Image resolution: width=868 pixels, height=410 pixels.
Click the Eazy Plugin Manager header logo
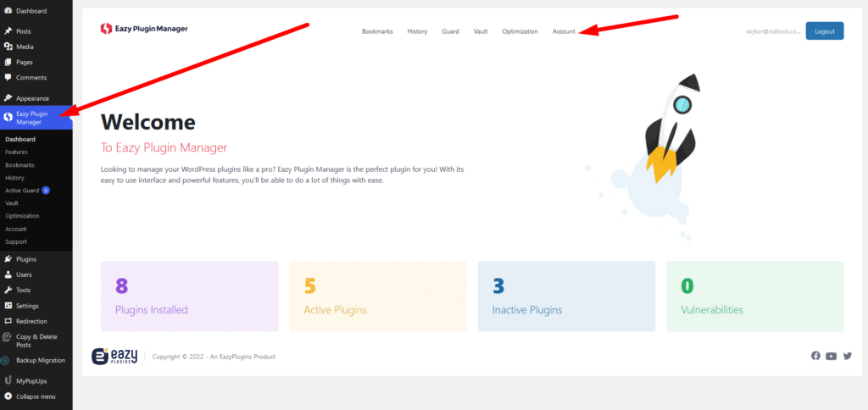coord(144,29)
